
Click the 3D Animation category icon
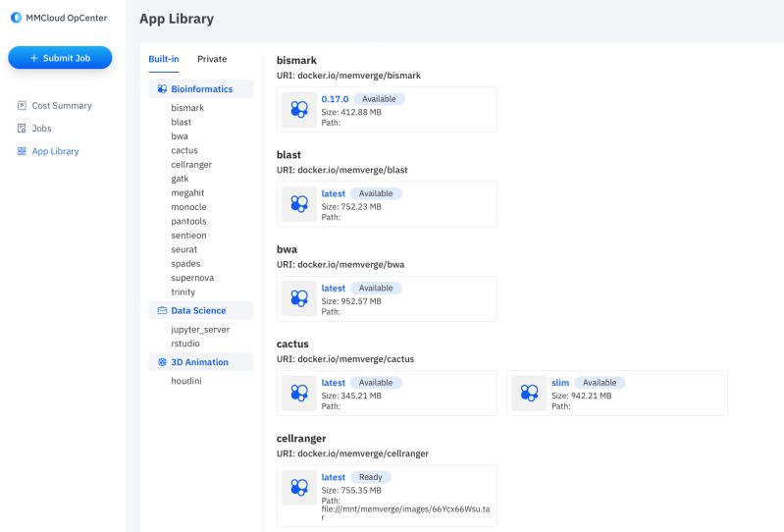(162, 362)
